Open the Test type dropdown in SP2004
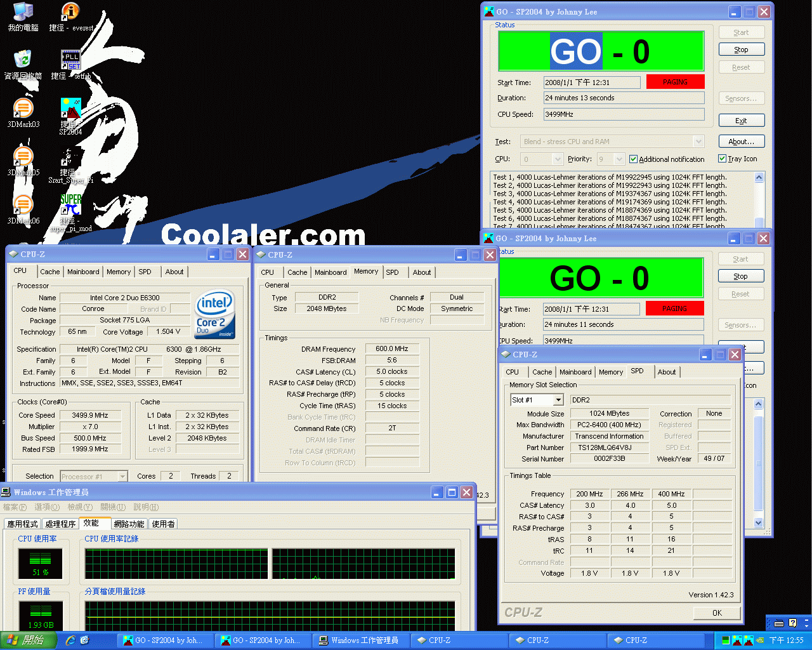This screenshot has height=650, width=812. tap(699, 142)
